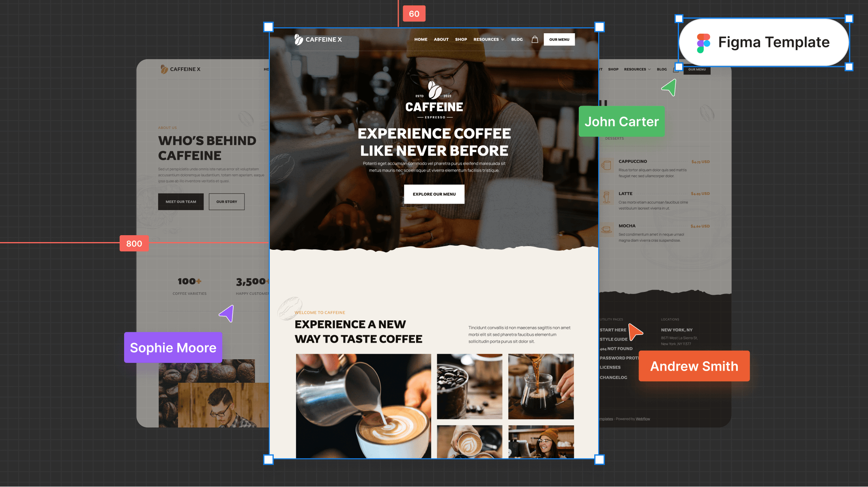The width and height of the screenshot is (868, 487).
Task: Select the send/cursor icon near Sophie Moore
Action: pyautogui.click(x=227, y=313)
